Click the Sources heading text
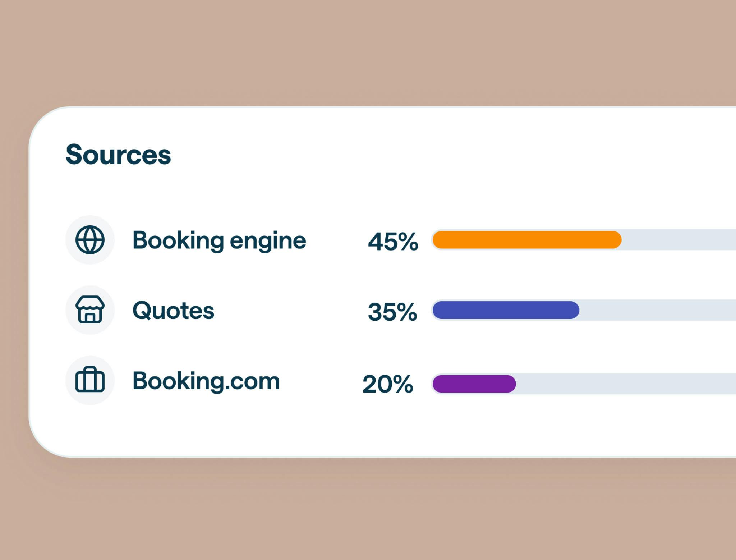Image resolution: width=736 pixels, height=560 pixels. 118,155
